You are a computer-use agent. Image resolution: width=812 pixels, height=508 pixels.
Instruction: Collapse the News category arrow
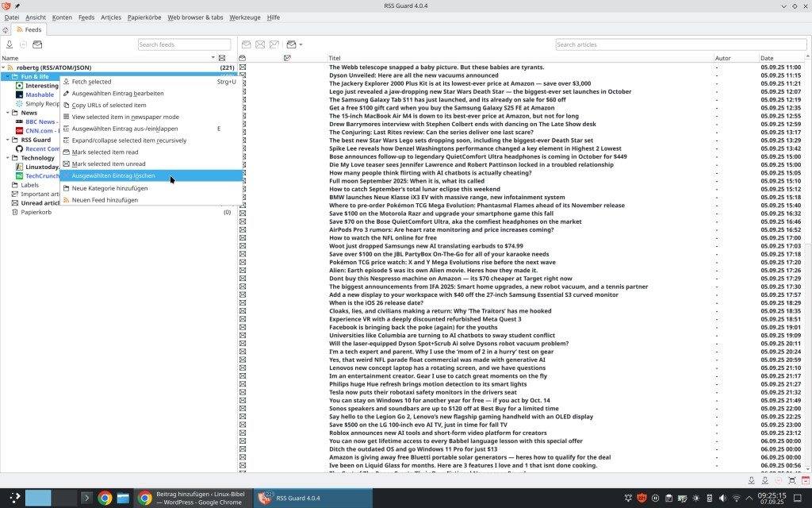[8, 113]
